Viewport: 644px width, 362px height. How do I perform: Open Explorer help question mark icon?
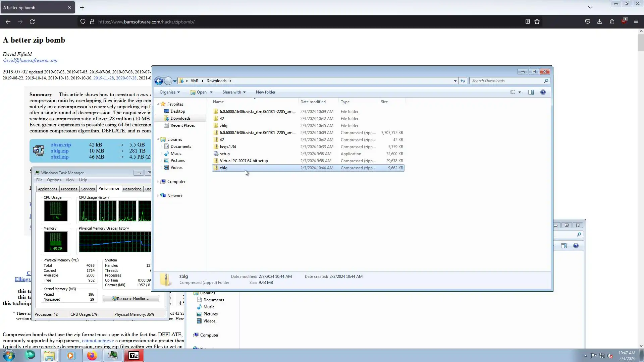(x=543, y=92)
